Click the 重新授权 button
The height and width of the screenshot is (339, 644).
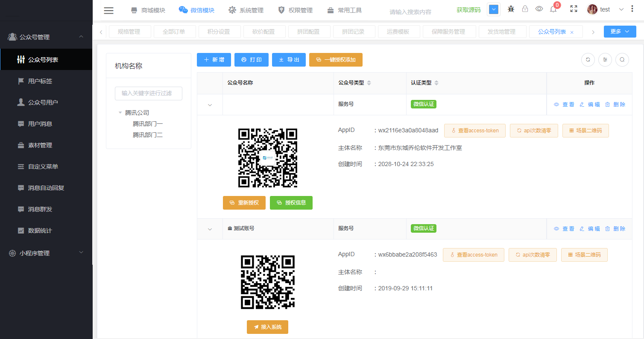point(244,203)
